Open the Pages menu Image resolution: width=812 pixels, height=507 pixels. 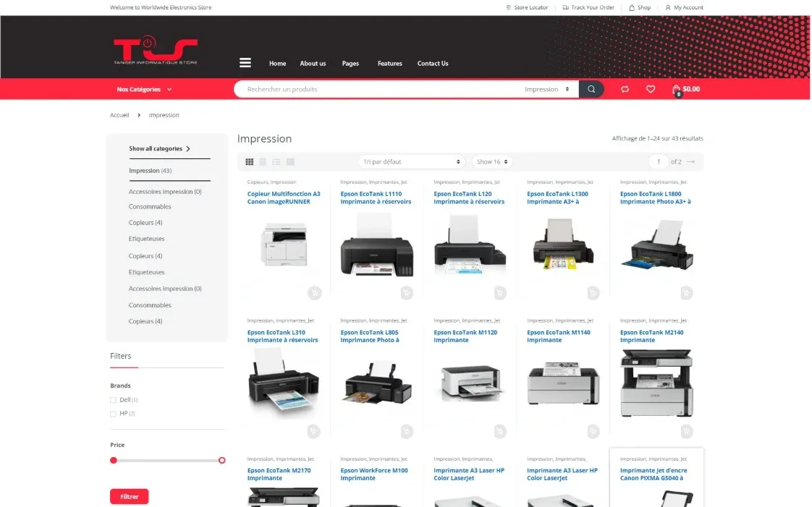[350, 63]
